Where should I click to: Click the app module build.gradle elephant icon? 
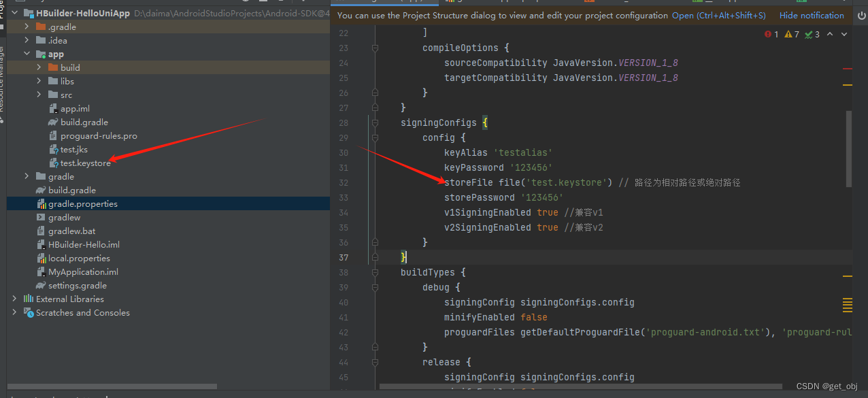(53, 122)
